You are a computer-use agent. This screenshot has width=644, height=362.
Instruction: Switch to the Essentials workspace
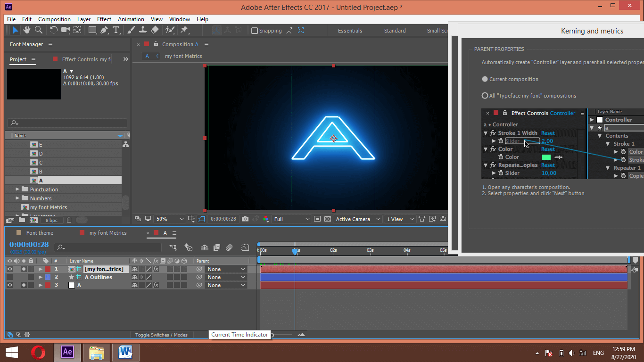pyautogui.click(x=349, y=30)
